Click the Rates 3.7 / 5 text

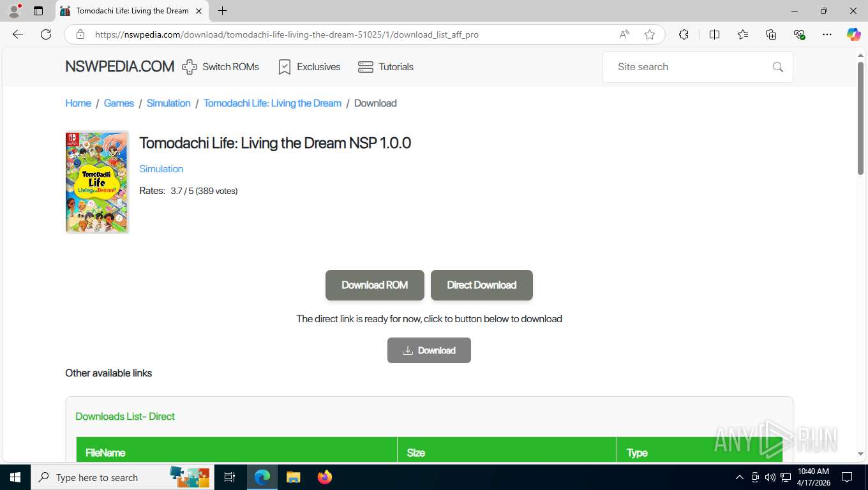pos(188,191)
